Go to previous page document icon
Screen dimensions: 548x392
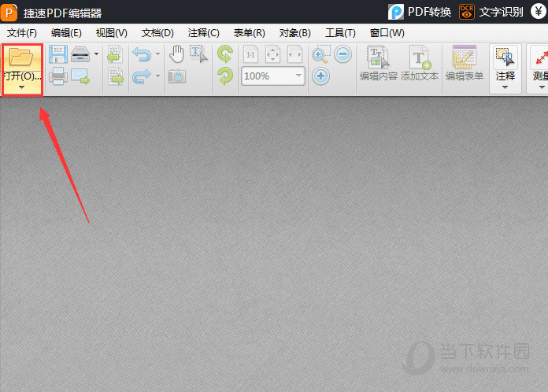tap(115, 54)
